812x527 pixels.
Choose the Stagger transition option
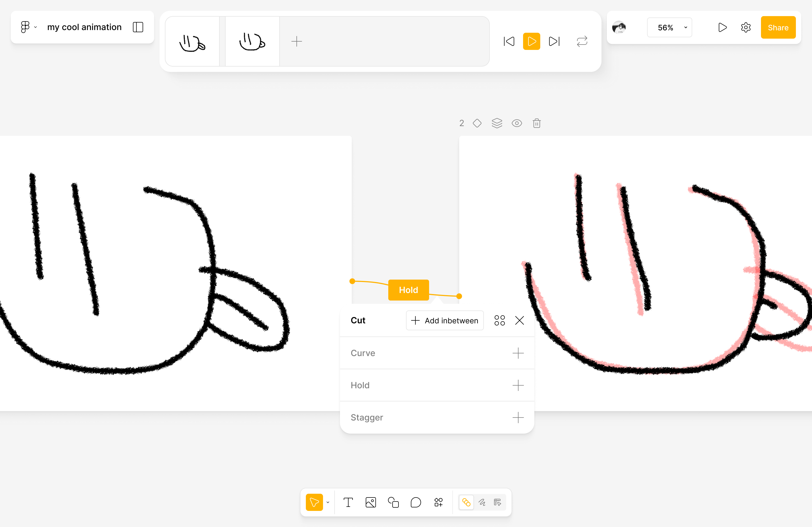(437, 417)
